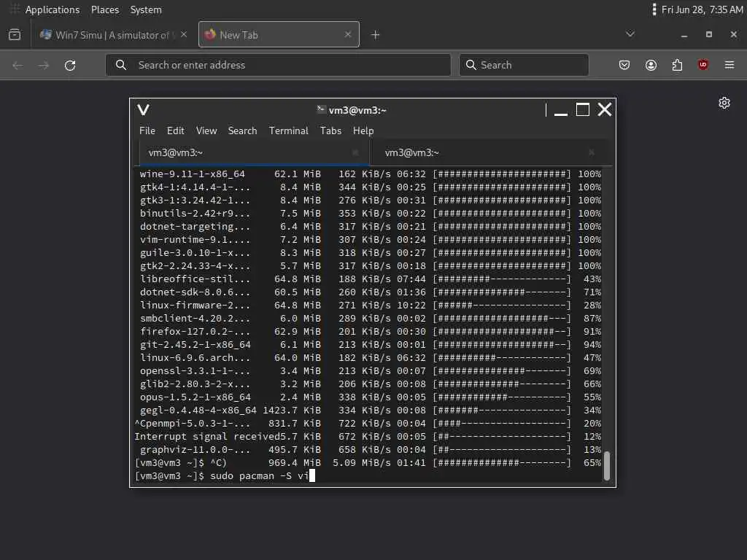Screen dimensions: 747x560
Task: Open the terminal File menu
Action: coord(147,131)
